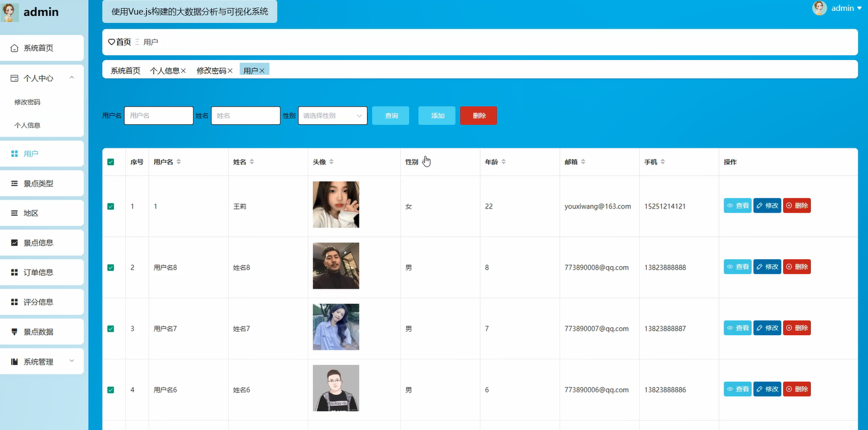The width and height of the screenshot is (868, 430).
Task: Sort the table by 头像 column arrows
Action: coord(331,162)
